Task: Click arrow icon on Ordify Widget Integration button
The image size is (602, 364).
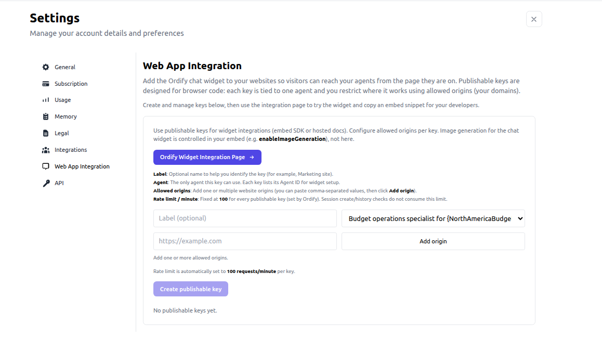Action: (252, 157)
